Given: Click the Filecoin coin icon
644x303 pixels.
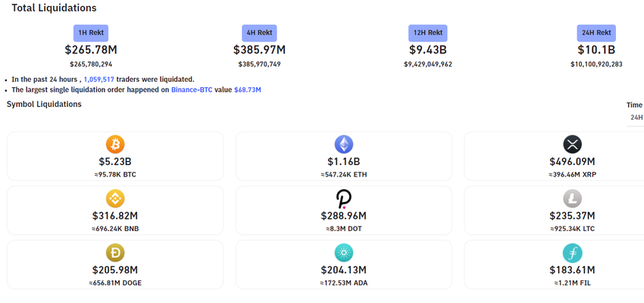Looking at the screenshot, I should (x=572, y=253).
